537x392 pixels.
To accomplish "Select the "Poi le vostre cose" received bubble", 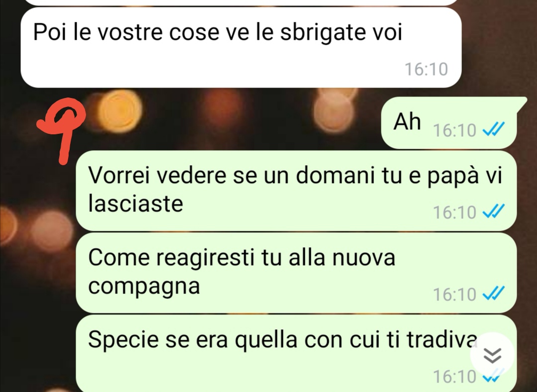I will pos(241,47).
